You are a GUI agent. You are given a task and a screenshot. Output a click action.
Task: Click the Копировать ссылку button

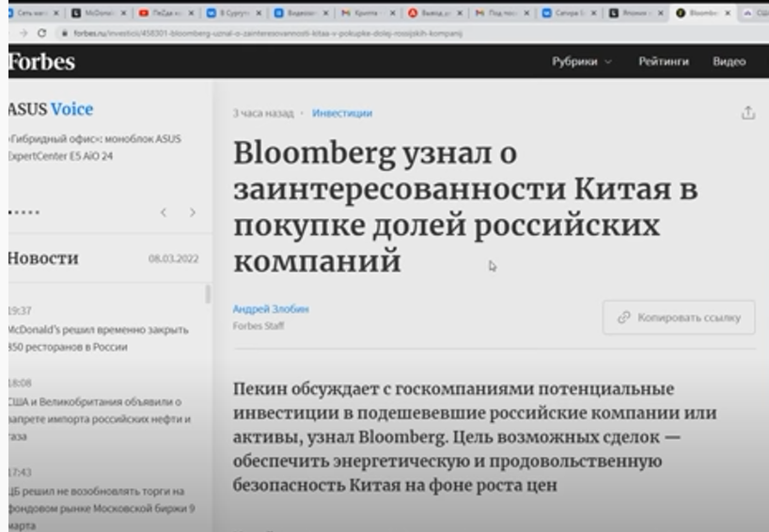pyautogui.click(x=678, y=318)
